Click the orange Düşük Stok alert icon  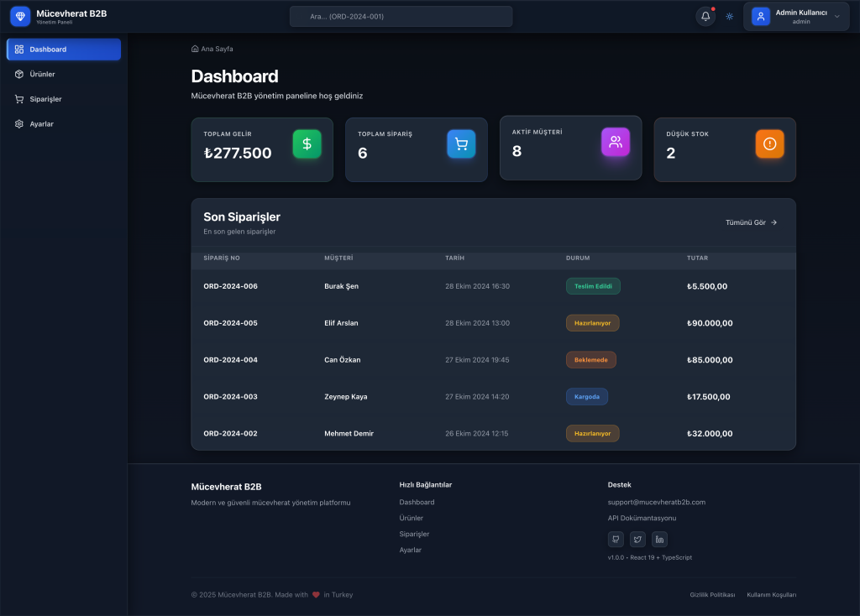(x=769, y=144)
